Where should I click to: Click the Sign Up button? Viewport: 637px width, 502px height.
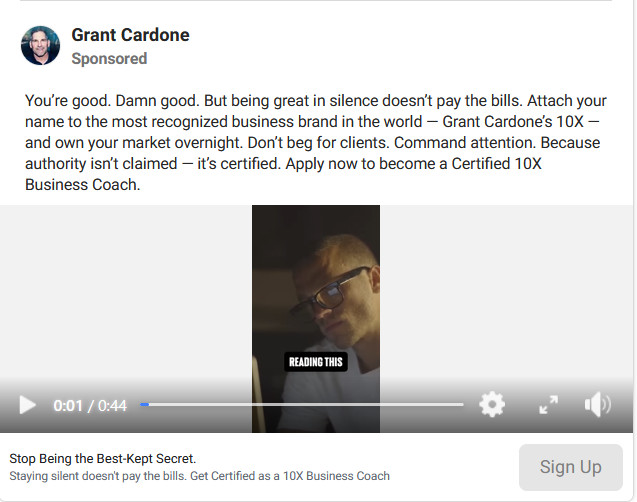[x=570, y=467]
